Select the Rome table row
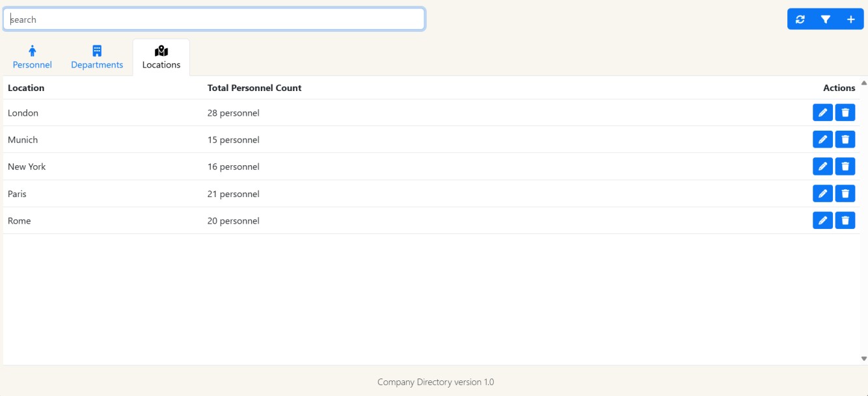This screenshot has height=396, width=868. click(390, 220)
